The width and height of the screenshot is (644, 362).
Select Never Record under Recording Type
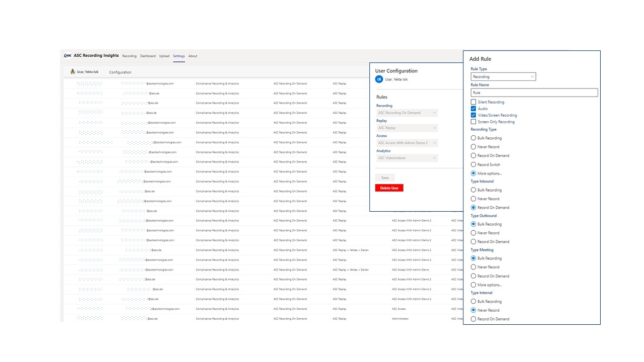point(473,147)
